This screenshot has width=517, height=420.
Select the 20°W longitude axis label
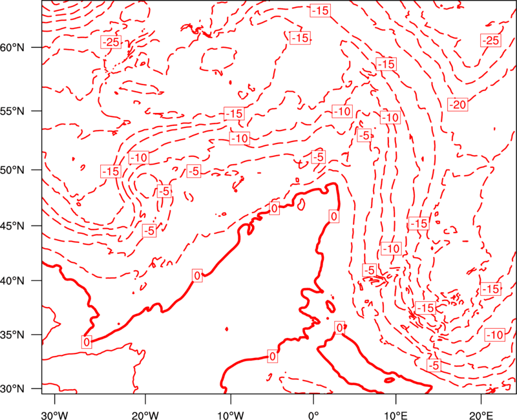[x=145, y=415]
